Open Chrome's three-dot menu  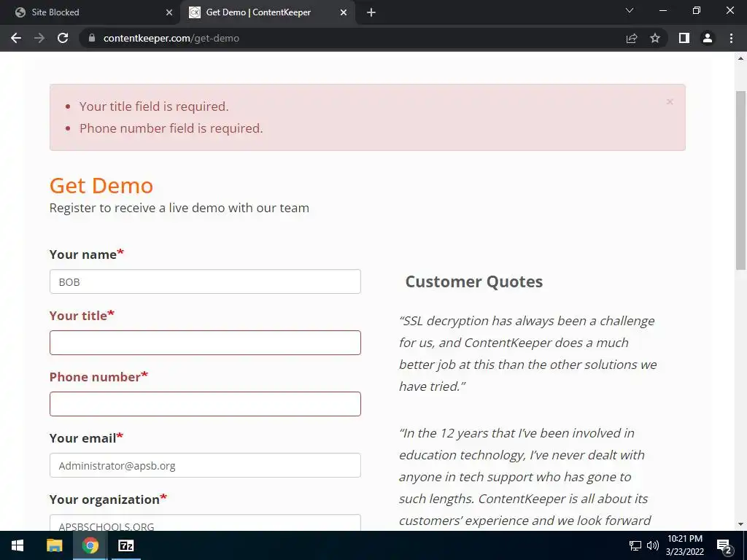[x=731, y=38]
